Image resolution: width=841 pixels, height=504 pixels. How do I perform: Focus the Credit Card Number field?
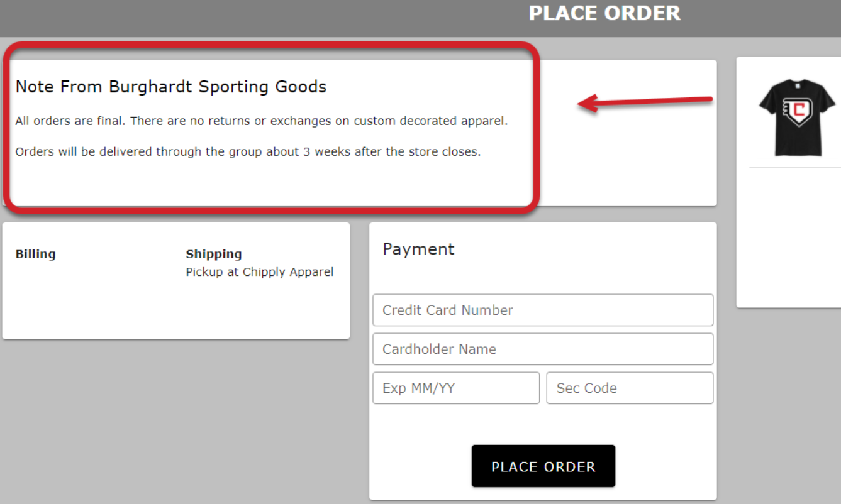(x=543, y=310)
